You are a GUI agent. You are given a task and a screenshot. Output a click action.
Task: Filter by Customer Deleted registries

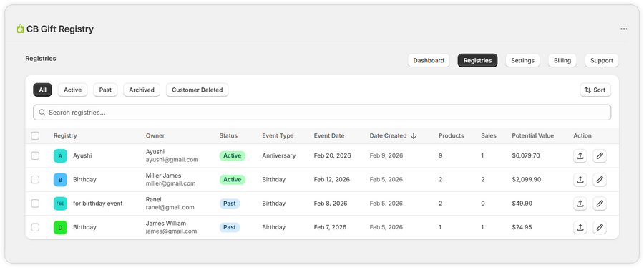pyautogui.click(x=197, y=90)
